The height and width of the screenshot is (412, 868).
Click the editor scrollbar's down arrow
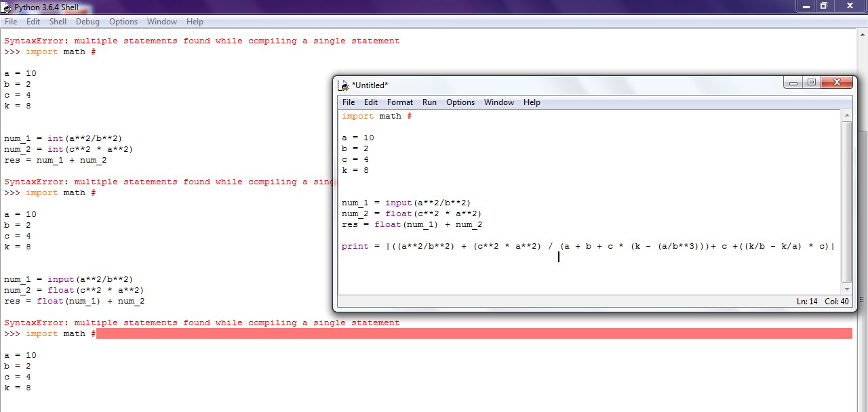pos(846,289)
